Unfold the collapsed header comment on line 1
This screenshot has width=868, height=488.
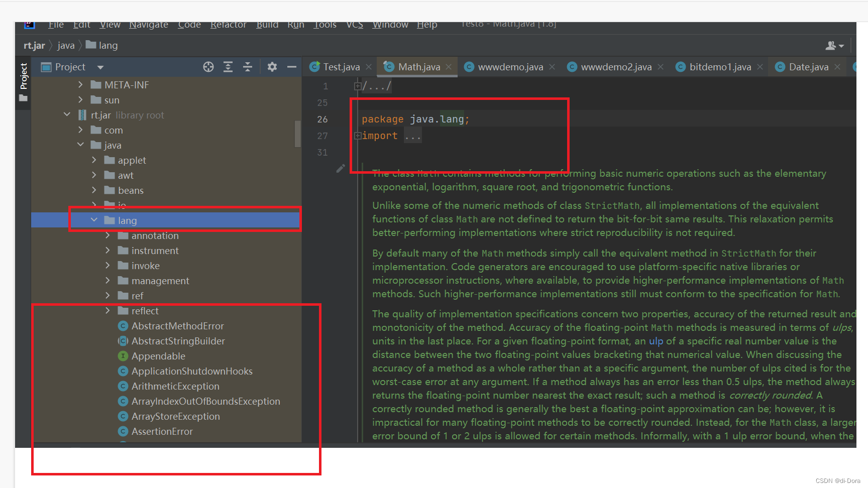pyautogui.click(x=358, y=86)
